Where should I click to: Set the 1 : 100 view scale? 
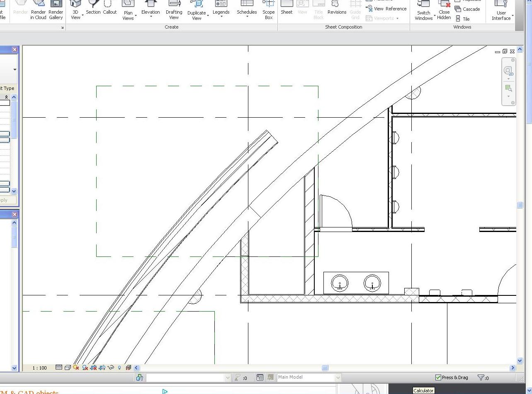click(40, 368)
